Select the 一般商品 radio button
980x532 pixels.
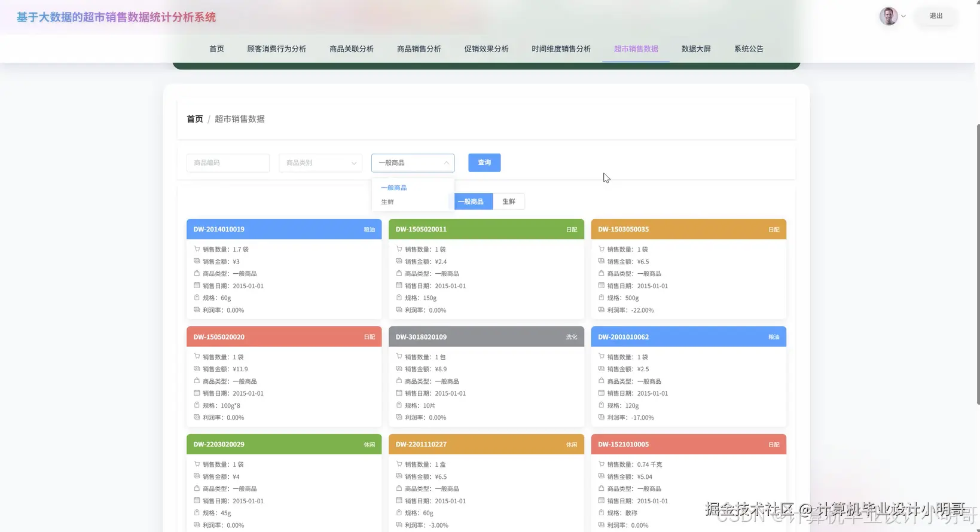(472, 201)
